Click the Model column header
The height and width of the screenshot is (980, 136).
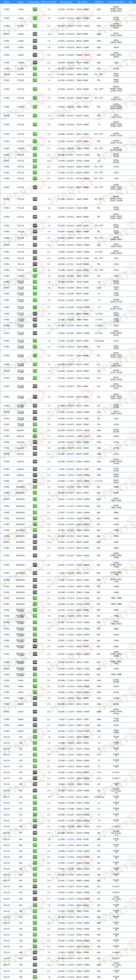[x=21, y=2]
